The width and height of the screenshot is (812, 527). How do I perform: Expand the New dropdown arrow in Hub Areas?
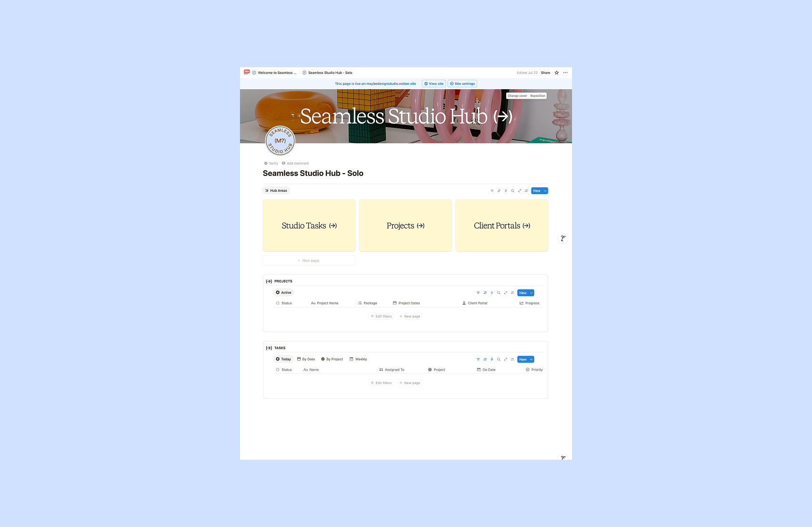click(545, 191)
